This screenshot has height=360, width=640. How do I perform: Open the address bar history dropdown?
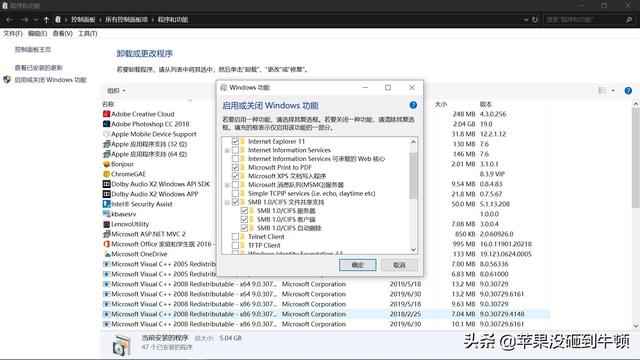pyautogui.click(x=526, y=20)
